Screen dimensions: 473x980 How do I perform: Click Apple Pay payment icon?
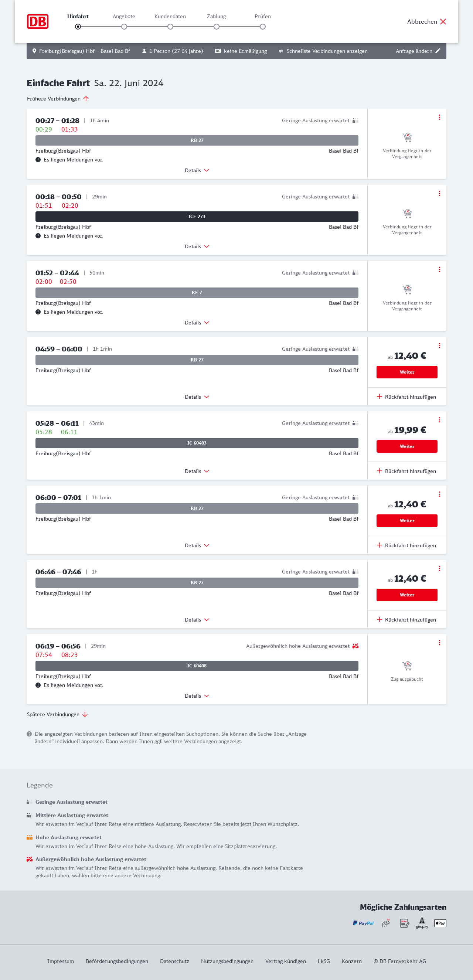440,923
